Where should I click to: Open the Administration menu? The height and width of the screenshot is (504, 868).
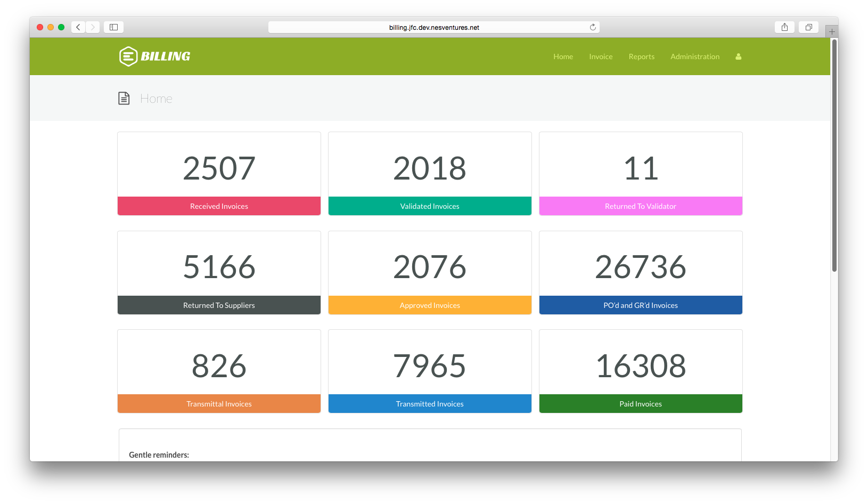pos(694,56)
